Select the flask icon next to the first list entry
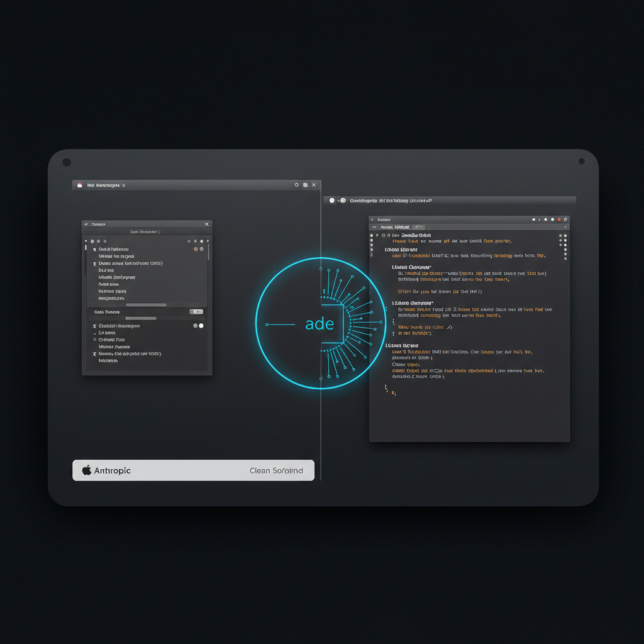 (x=94, y=249)
